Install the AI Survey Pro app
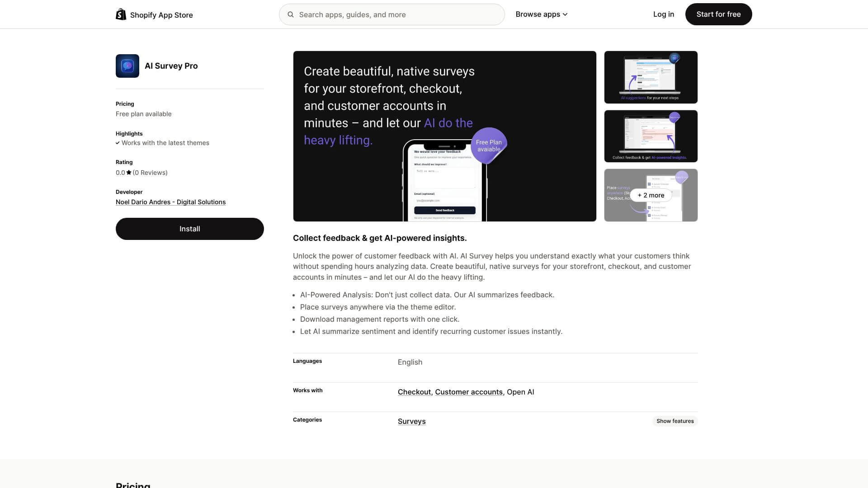 (x=189, y=229)
